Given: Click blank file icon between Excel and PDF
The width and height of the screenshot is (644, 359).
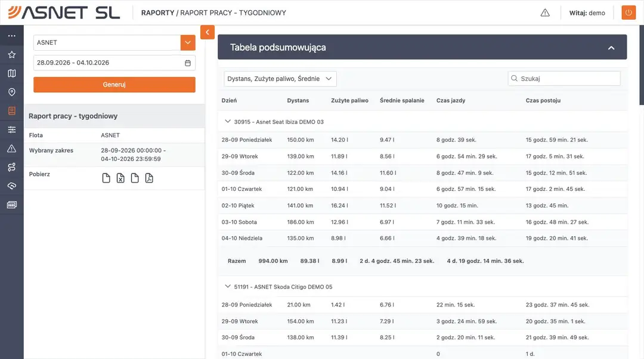Looking at the screenshot, I should pyautogui.click(x=135, y=178).
